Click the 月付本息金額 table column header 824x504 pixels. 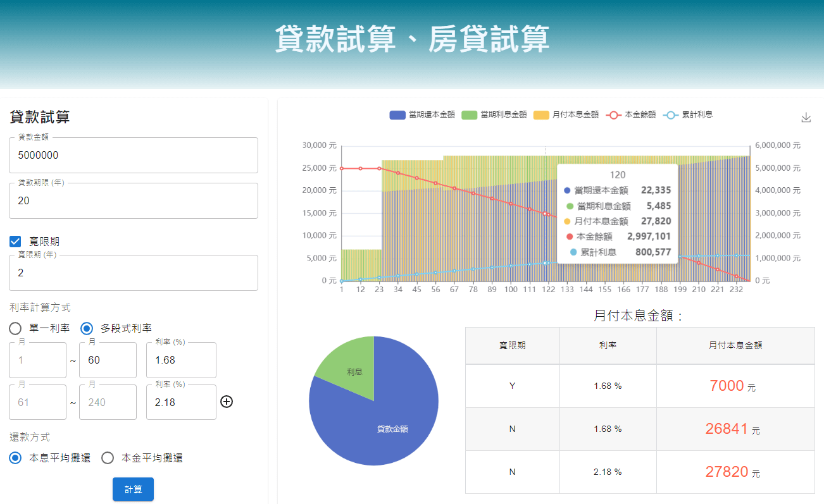735,346
